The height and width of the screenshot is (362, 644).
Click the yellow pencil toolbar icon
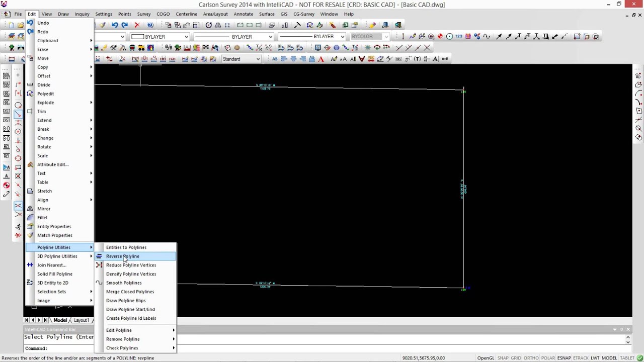tap(372, 25)
